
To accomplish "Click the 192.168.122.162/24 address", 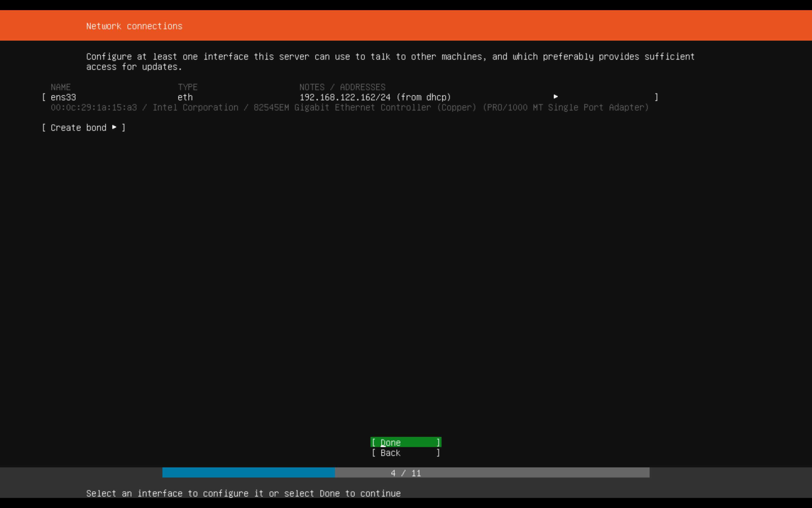I will [x=345, y=97].
